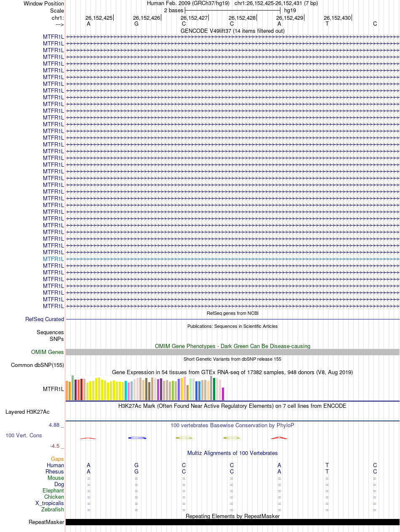400x532 pixels.
Task: Click the OMIM Gene Phenotypes track title
Action: click(232, 346)
